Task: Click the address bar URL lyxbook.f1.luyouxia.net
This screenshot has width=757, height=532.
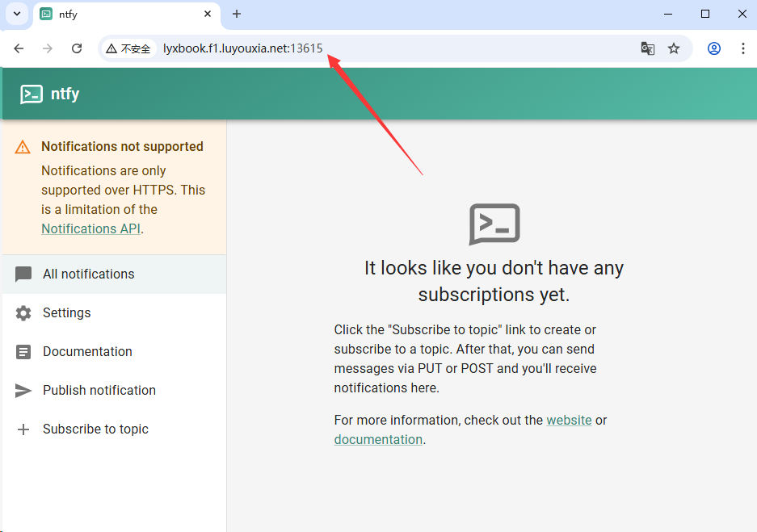Action: tap(242, 48)
